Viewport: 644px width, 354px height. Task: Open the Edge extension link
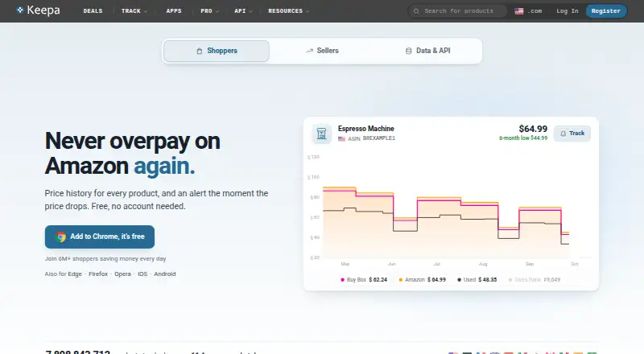click(75, 274)
